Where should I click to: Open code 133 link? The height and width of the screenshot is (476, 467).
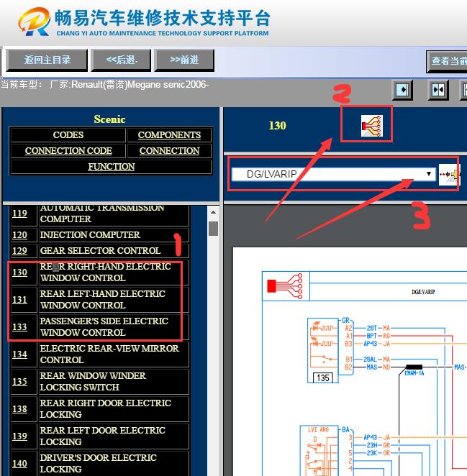tap(19, 327)
